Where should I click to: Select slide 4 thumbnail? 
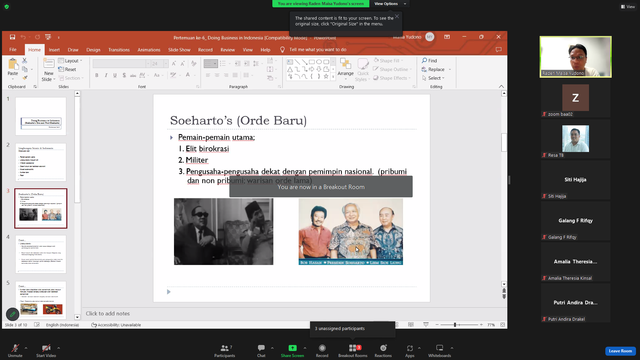tap(41, 254)
